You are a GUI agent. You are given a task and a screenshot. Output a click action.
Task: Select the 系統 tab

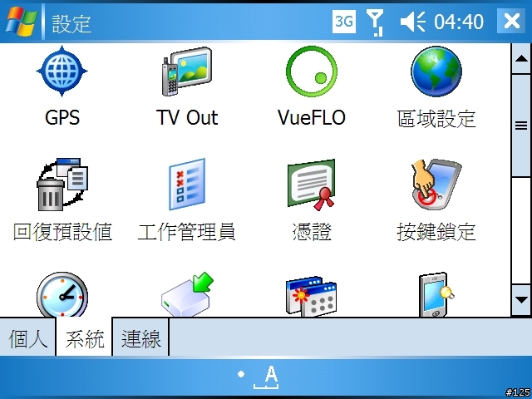pos(84,338)
